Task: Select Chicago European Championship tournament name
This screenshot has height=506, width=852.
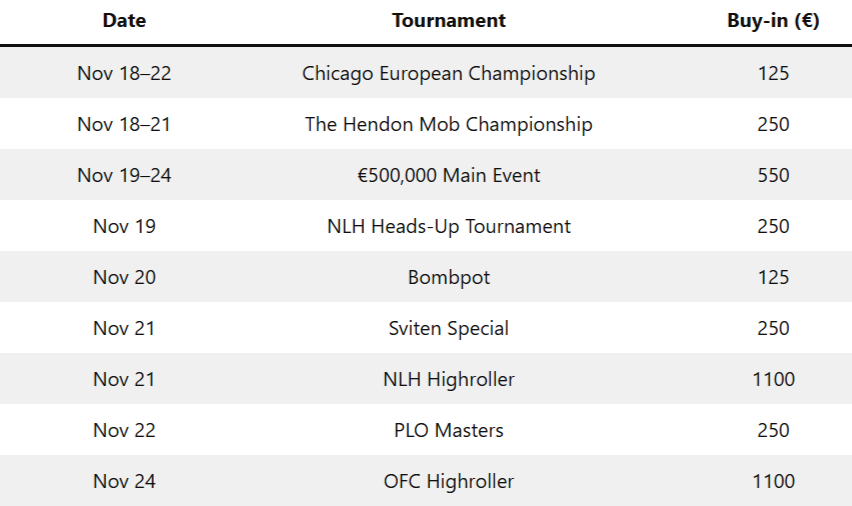Action: click(x=448, y=73)
